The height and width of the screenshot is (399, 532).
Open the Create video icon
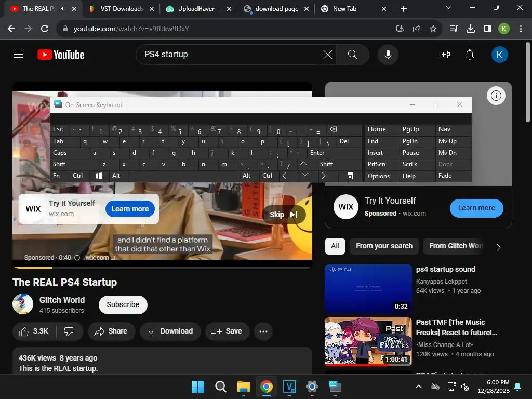tap(445, 54)
